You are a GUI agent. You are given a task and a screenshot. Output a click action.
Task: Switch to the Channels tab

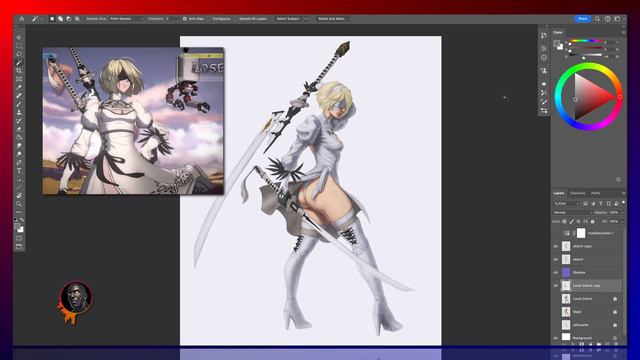point(578,193)
